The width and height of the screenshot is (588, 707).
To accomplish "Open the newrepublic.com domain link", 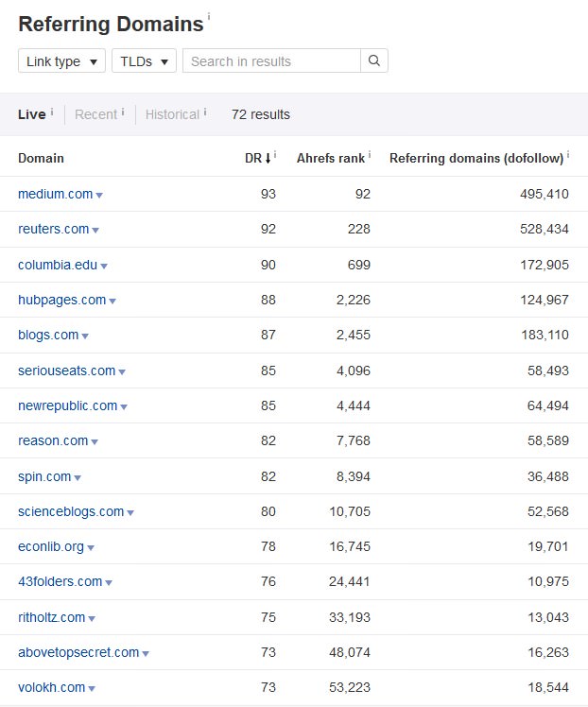I will click(68, 405).
